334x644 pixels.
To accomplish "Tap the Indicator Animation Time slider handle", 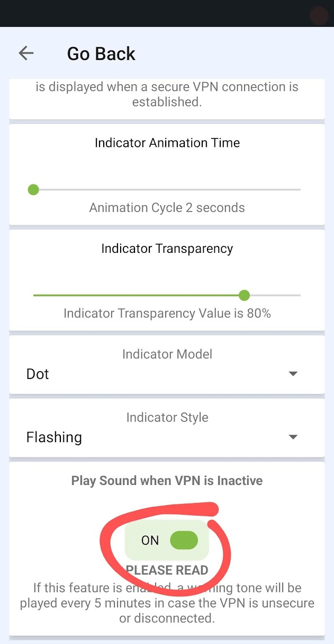I will (x=33, y=189).
